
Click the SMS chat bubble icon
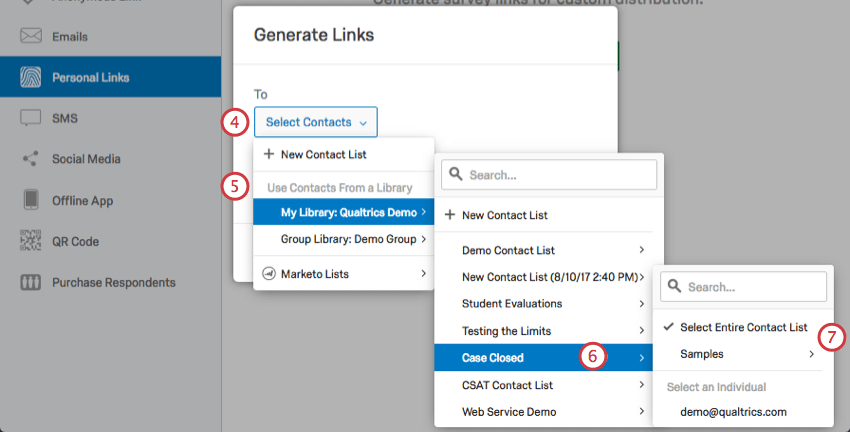point(31,118)
